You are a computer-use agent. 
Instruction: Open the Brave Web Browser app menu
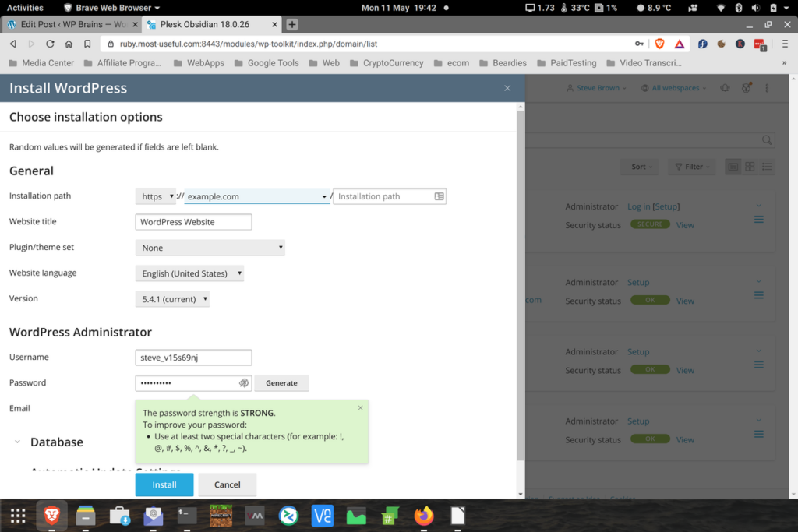pos(111,8)
